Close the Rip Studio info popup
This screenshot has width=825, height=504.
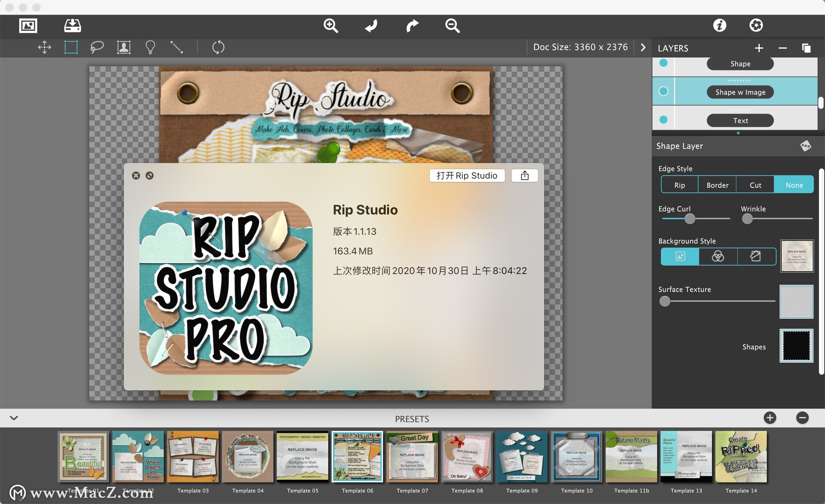[x=136, y=175]
